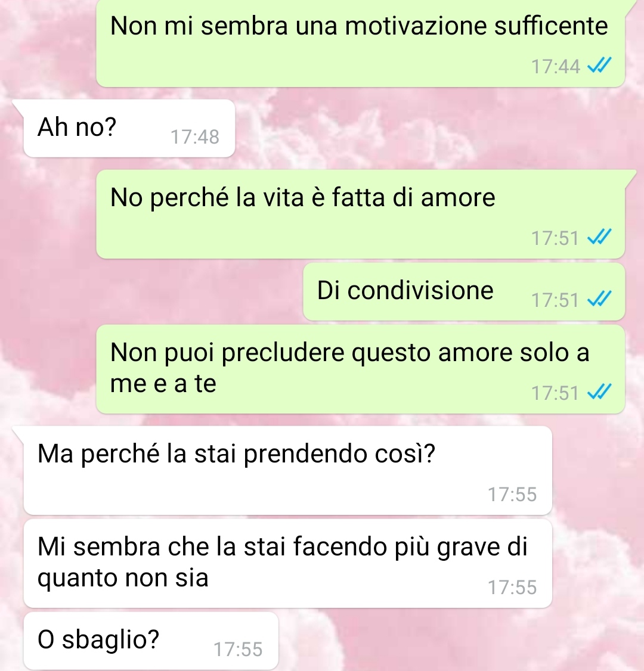The height and width of the screenshot is (671, 644).
Task: Tap the 'Mi sembra che la stai facendo' message
Action: (288, 564)
